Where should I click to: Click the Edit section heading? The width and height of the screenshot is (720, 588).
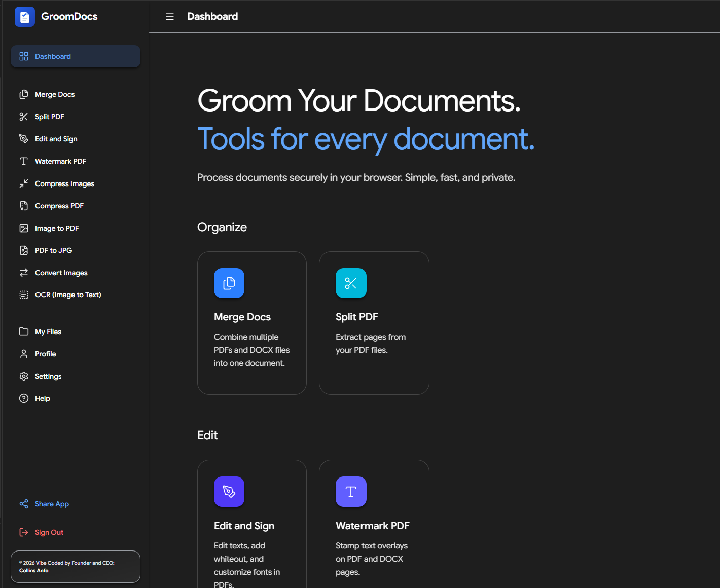coord(207,435)
